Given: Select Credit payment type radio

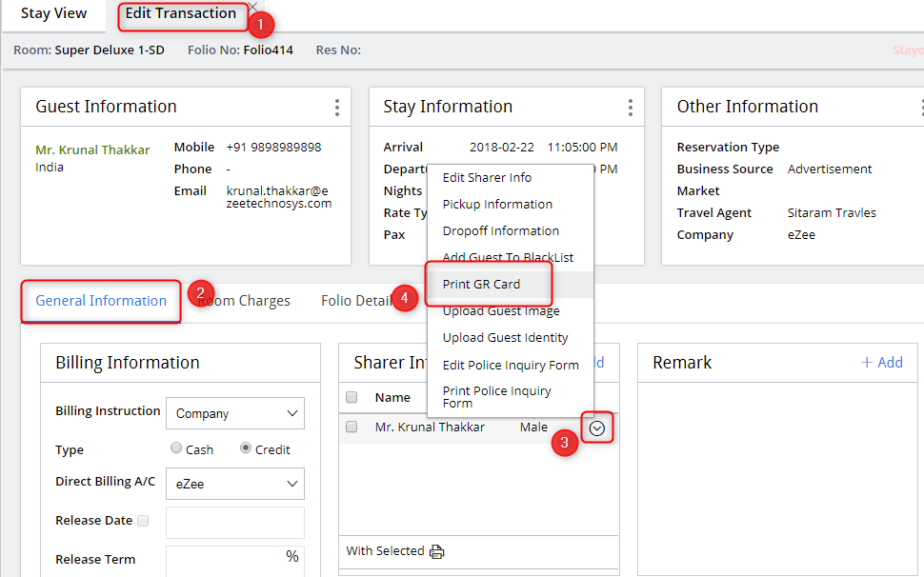Looking at the screenshot, I should pos(246,448).
